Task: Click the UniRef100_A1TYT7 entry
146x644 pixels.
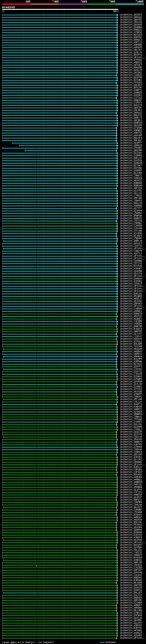Action: pos(131,208)
